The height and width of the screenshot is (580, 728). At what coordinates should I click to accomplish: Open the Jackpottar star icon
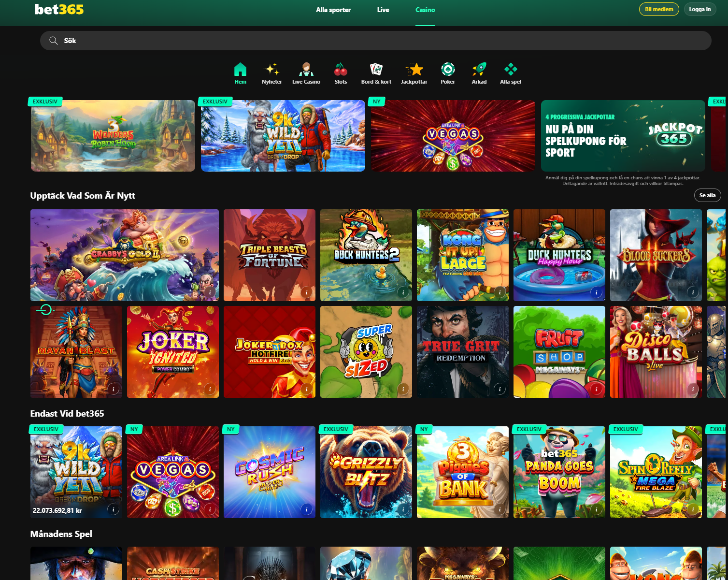click(414, 70)
